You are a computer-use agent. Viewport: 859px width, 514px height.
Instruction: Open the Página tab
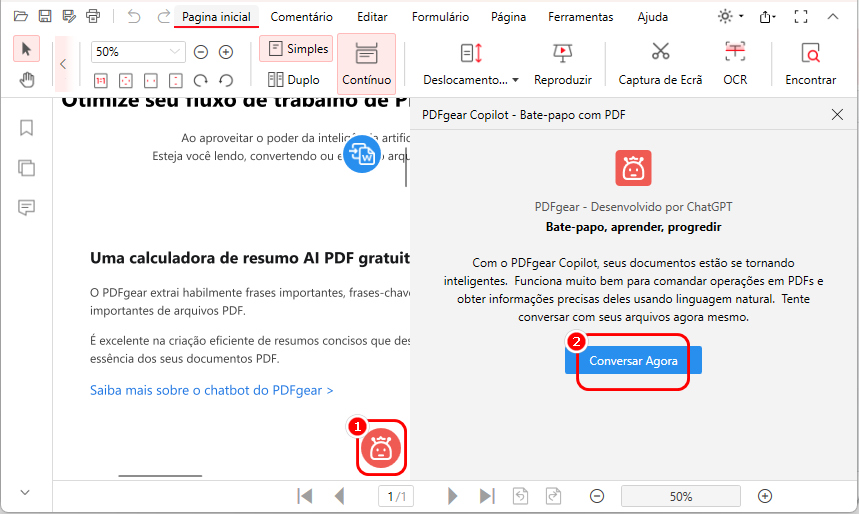[x=508, y=17]
